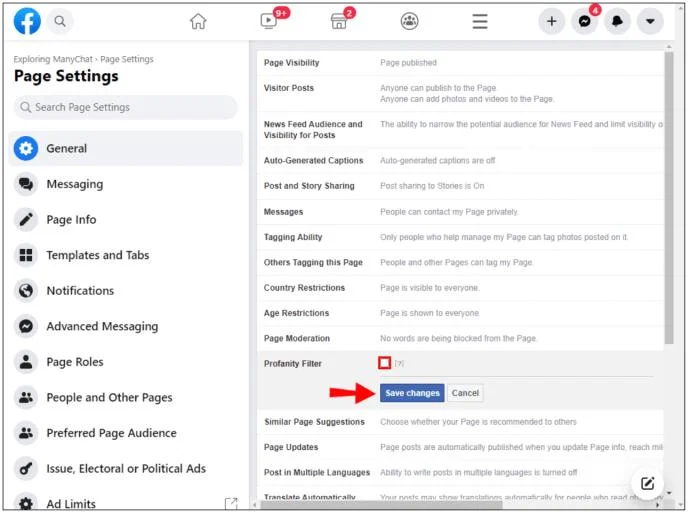Open the notifications bell icon
The image size is (690, 514).
617,21
